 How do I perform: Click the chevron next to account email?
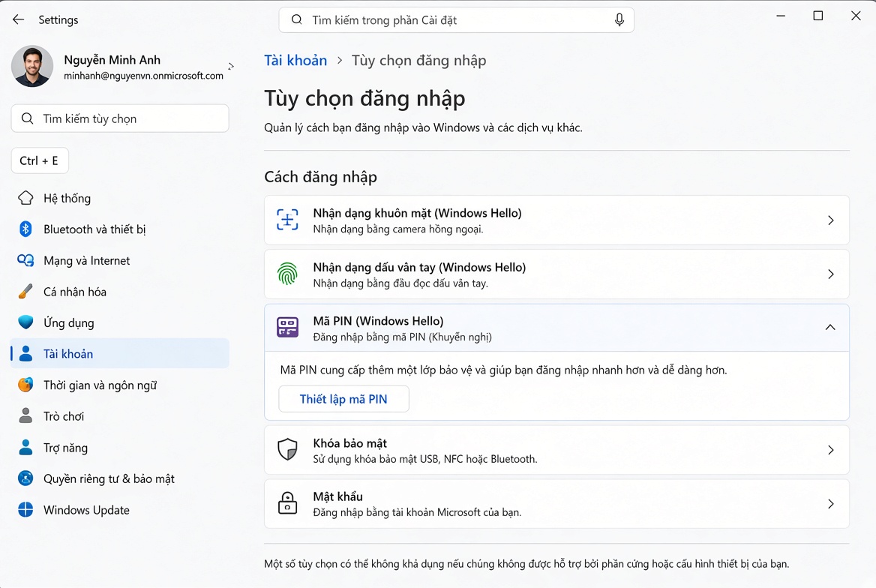(231, 66)
